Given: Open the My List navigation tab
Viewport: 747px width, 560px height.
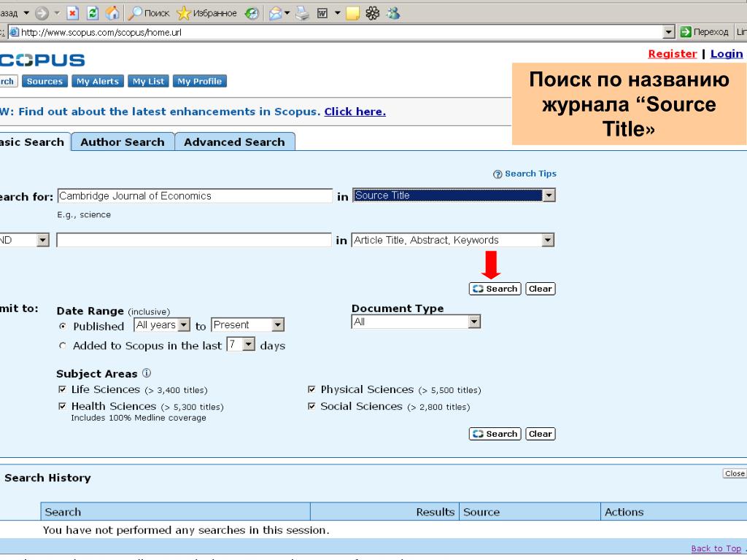Looking at the screenshot, I should click(149, 82).
